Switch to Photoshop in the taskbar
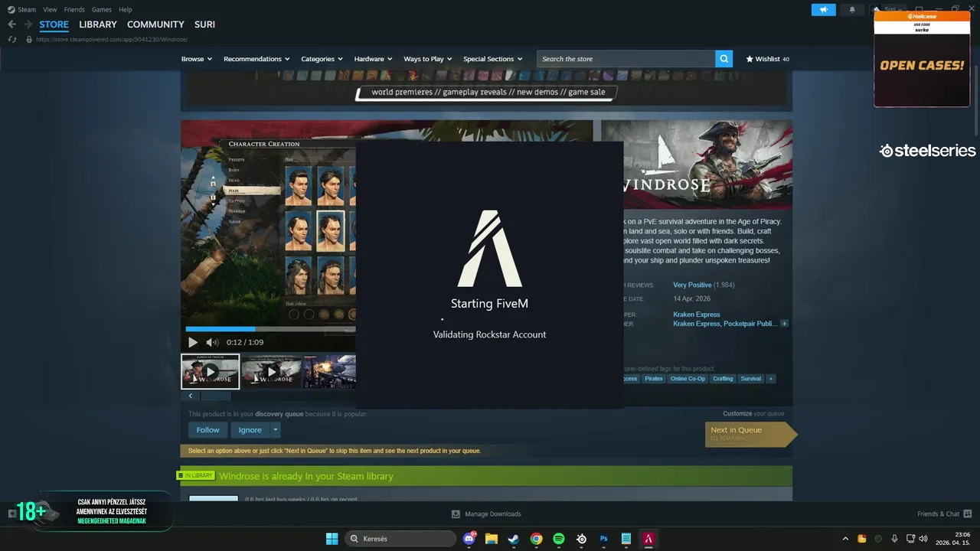The height and width of the screenshot is (551, 980). pyautogui.click(x=604, y=539)
